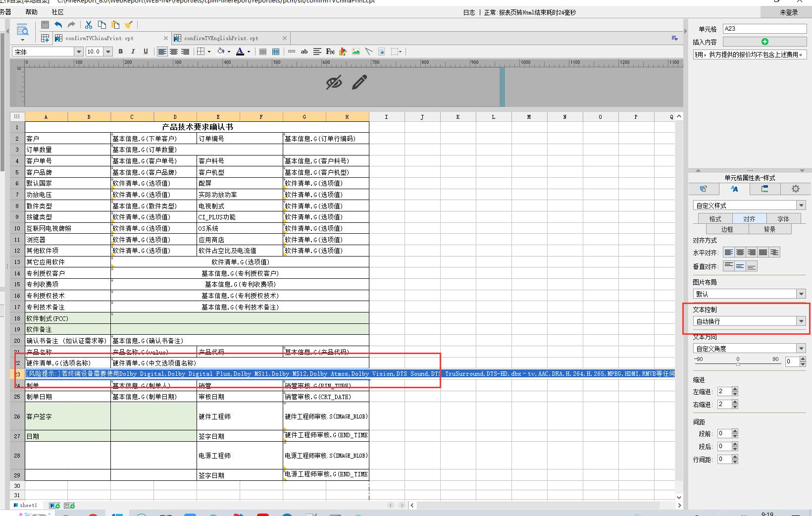Screen dimensions: 812x516
Task: Switch to 字体 tab
Action: tap(783, 219)
